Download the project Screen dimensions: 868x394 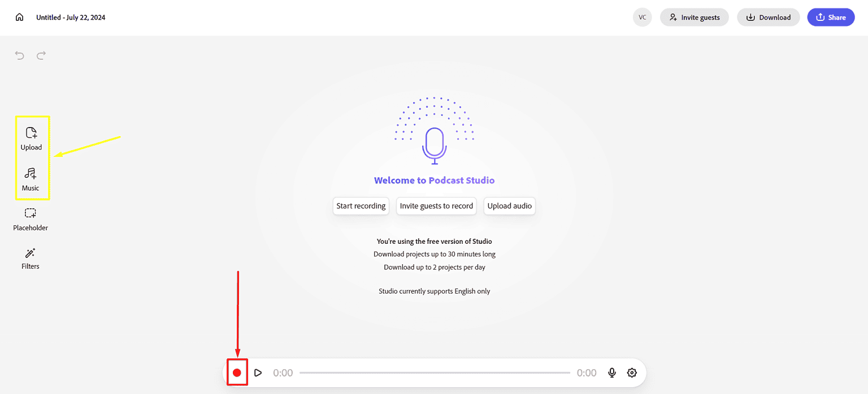tap(768, 17)
